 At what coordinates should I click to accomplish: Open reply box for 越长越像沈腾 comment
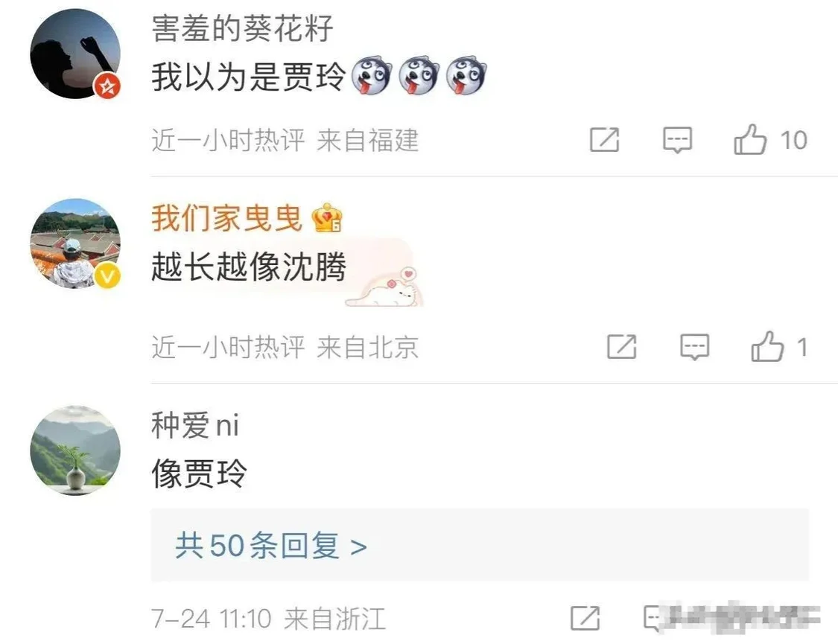[x=694, y=348]
